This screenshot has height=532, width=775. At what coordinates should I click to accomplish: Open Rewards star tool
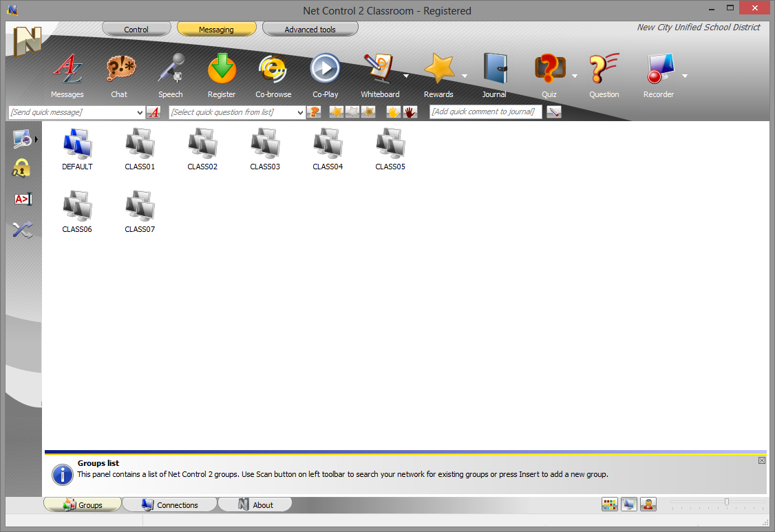(438, 76)
